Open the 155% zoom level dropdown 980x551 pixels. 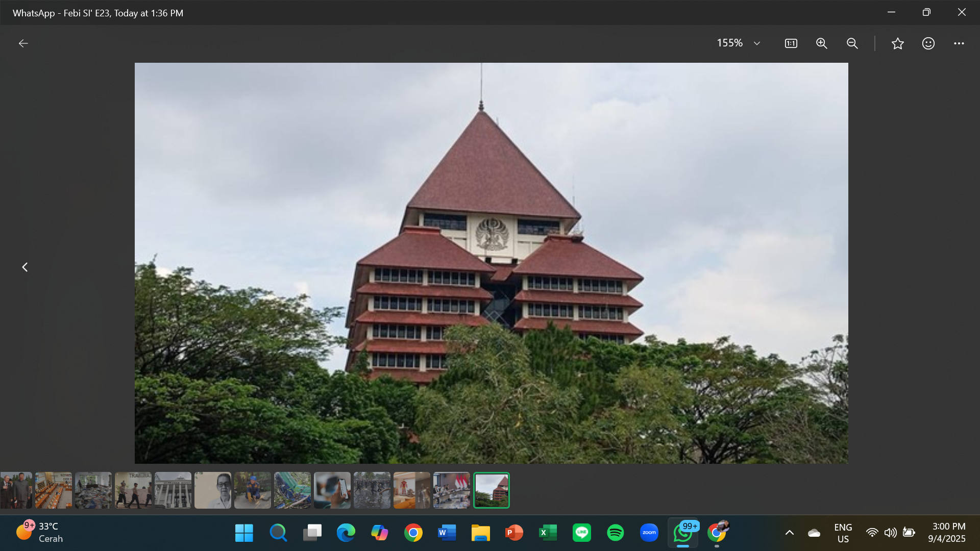739,43
